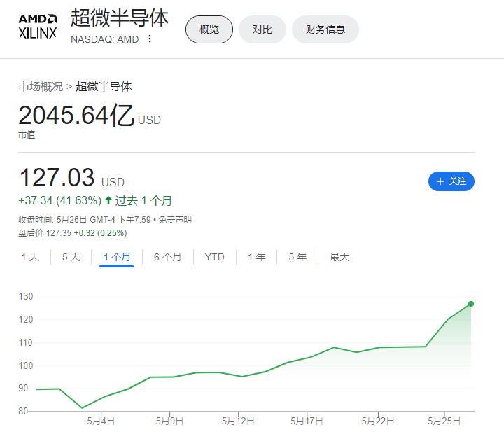
Task: Select the 1 个月 time range
Action: pos(117,257)
